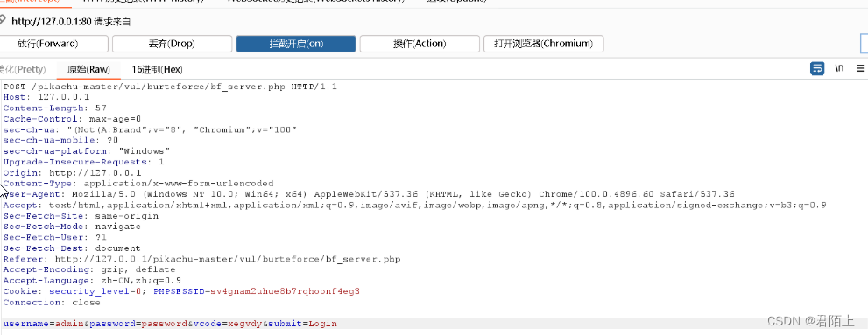Toggle the \n non-printable characters icon
The width and height of the screenshot is (868, 335).
point(840,68)
